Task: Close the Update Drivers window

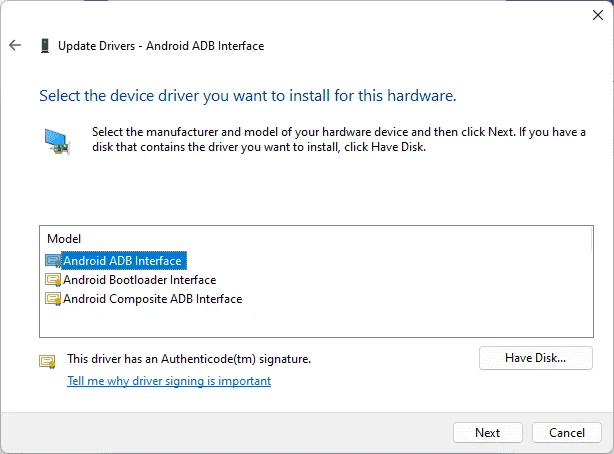Action: click(598, 15)
